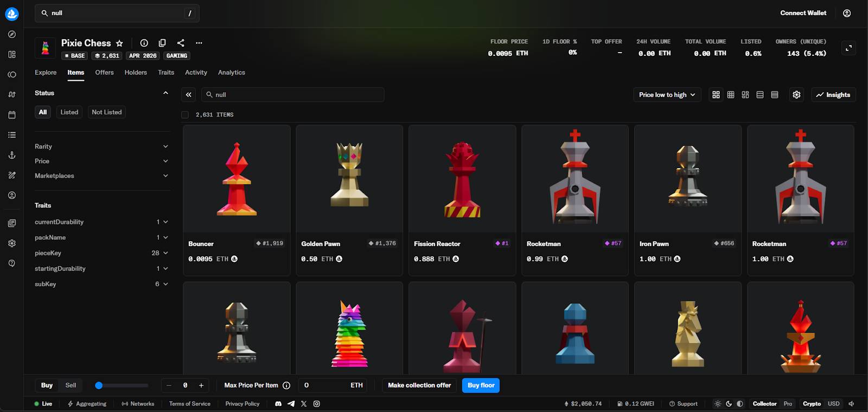Open the OpenSea home logo
This screenshot has width=868, height=412.
[x=12, y=14]
